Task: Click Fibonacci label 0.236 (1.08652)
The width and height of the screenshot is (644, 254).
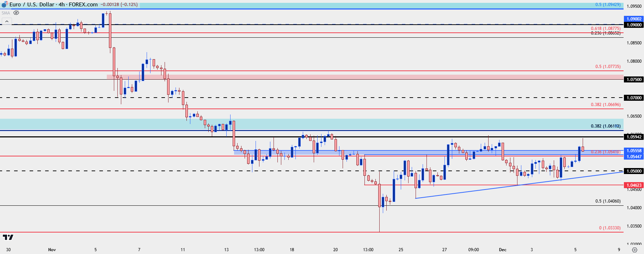Action: (606, 33)
